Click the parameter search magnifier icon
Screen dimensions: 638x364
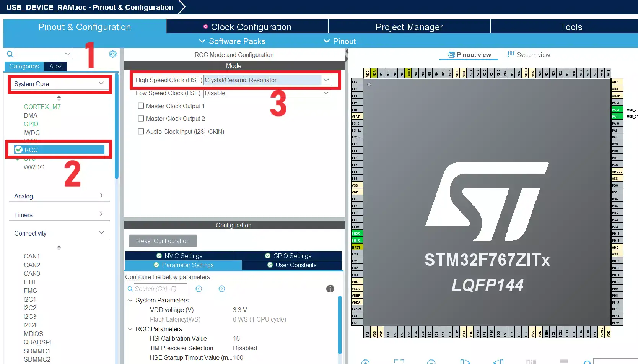click(130, 289)
